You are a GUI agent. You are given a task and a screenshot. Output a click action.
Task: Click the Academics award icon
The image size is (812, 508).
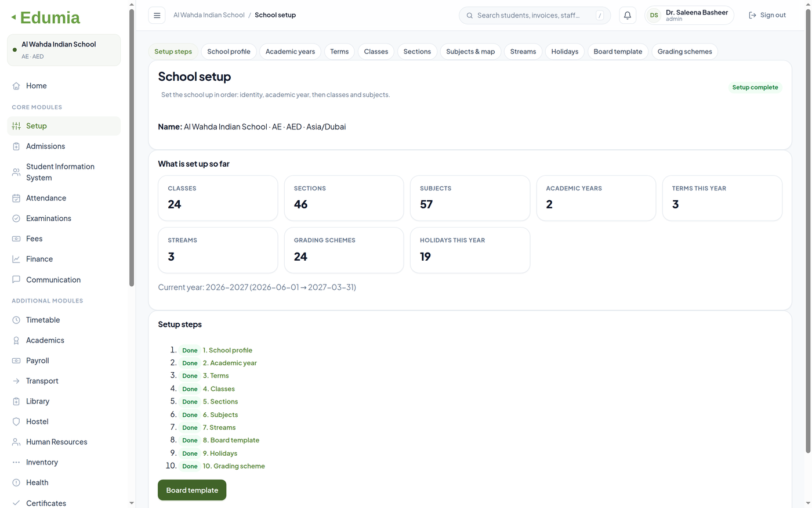coord(16,340)
